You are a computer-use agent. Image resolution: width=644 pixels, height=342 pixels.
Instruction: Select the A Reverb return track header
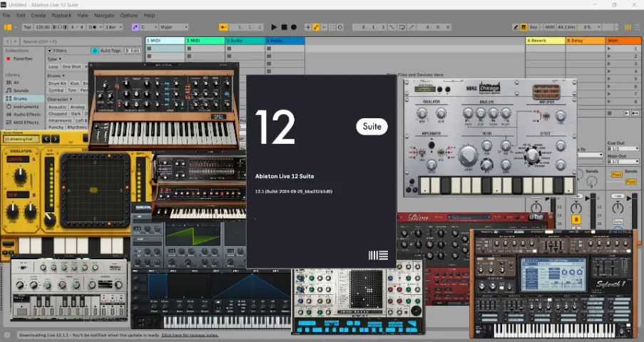click(x=546, y=41)
